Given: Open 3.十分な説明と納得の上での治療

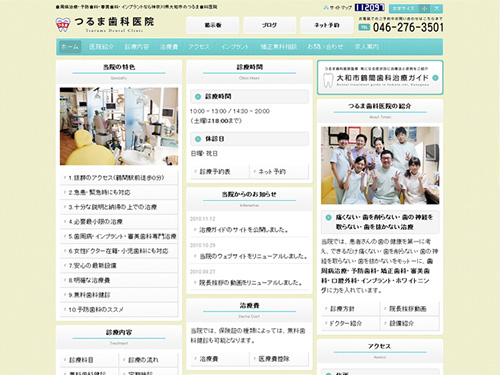Looking at the screenshot, I should [119, 207].
